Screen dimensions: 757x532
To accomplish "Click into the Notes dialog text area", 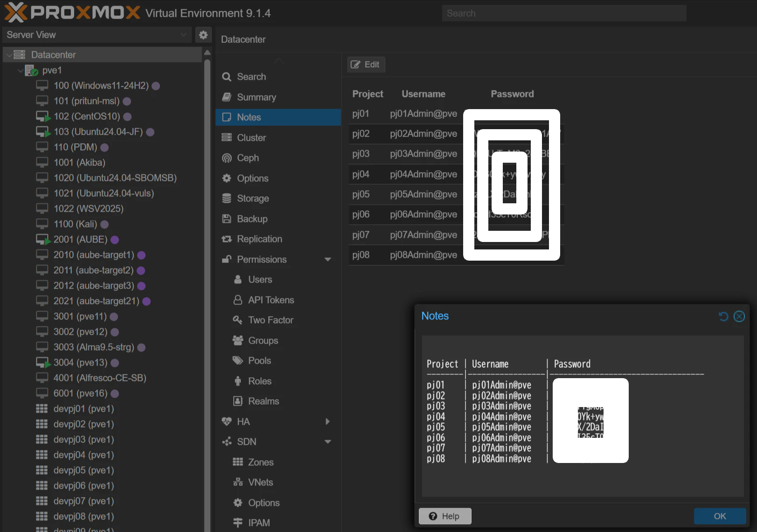I will click(x=583, y=416).
